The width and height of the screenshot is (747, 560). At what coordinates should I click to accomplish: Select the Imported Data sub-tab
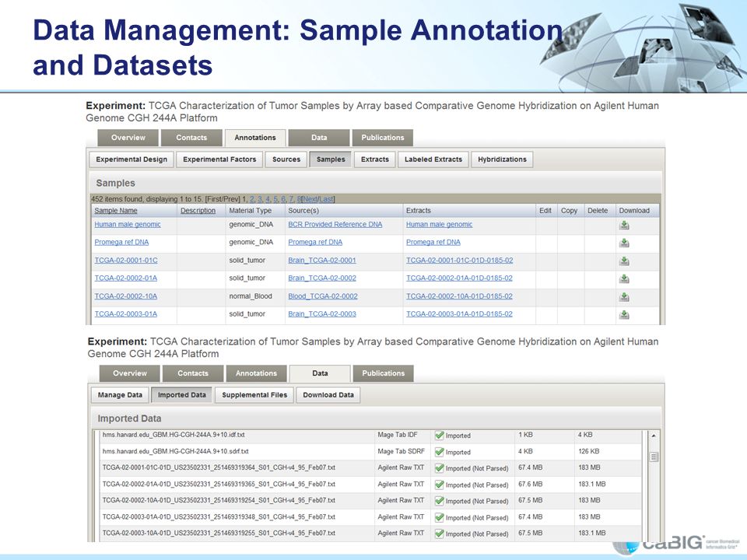[x=182, y=395]
